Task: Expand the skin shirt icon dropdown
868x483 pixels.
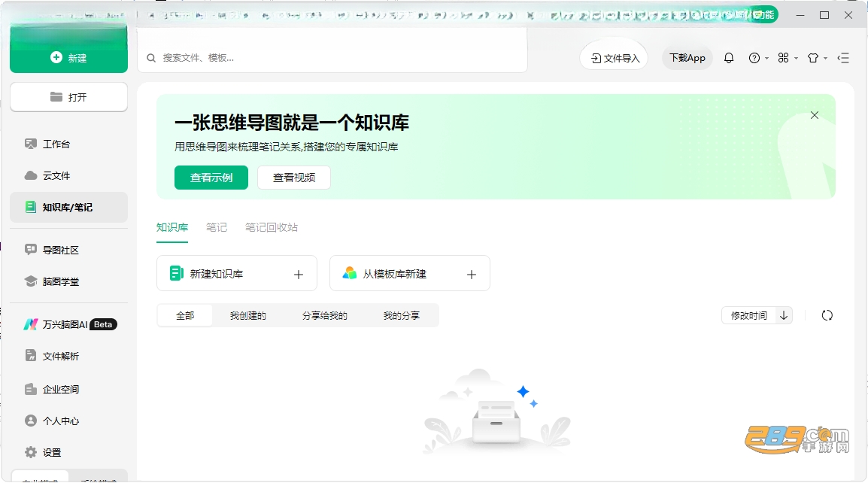Action: coord(817,58)
